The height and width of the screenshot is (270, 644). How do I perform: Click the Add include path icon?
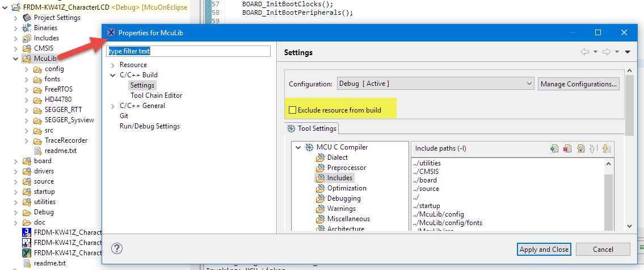point(554,148)
